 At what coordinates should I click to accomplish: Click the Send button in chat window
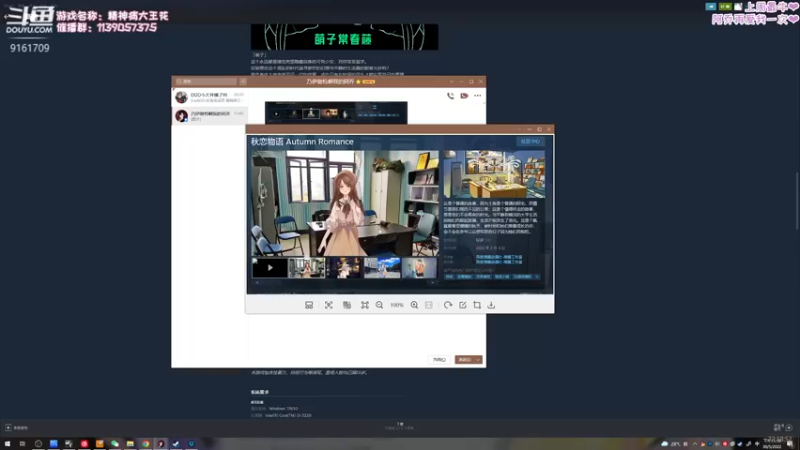click(465, 360)
